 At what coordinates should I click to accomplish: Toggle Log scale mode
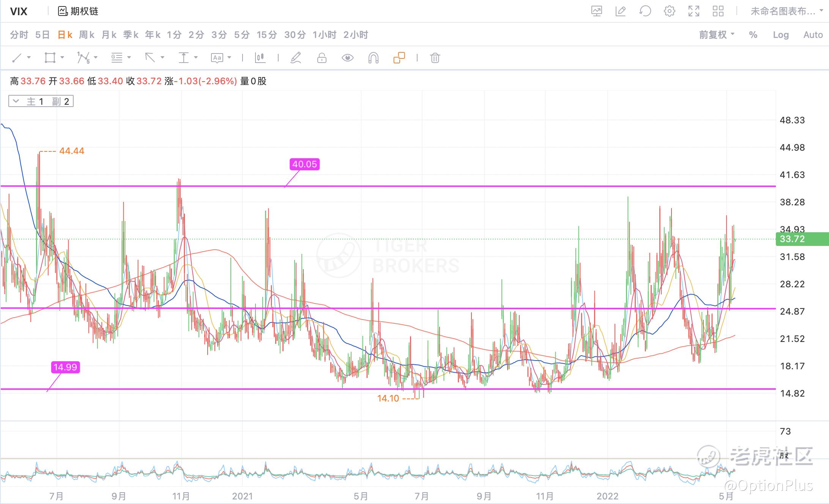pos(781,35)
